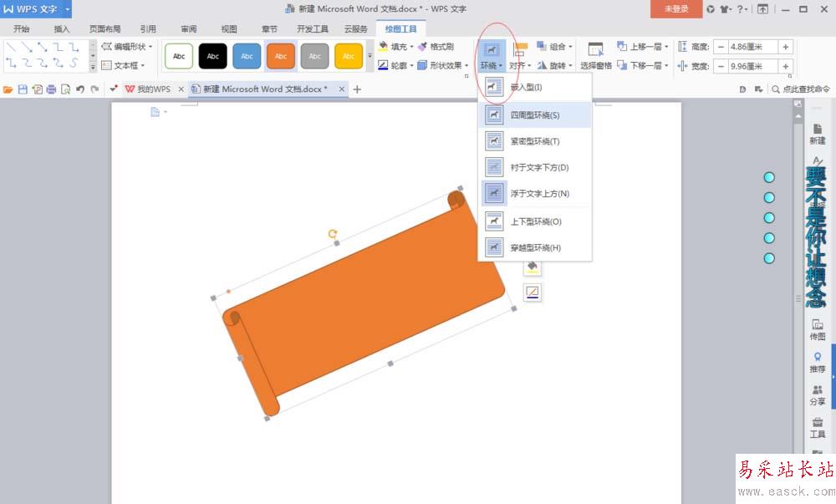Click the 工具 icon in right sidebar
836x504 pixels.
[x=817, y=428]
